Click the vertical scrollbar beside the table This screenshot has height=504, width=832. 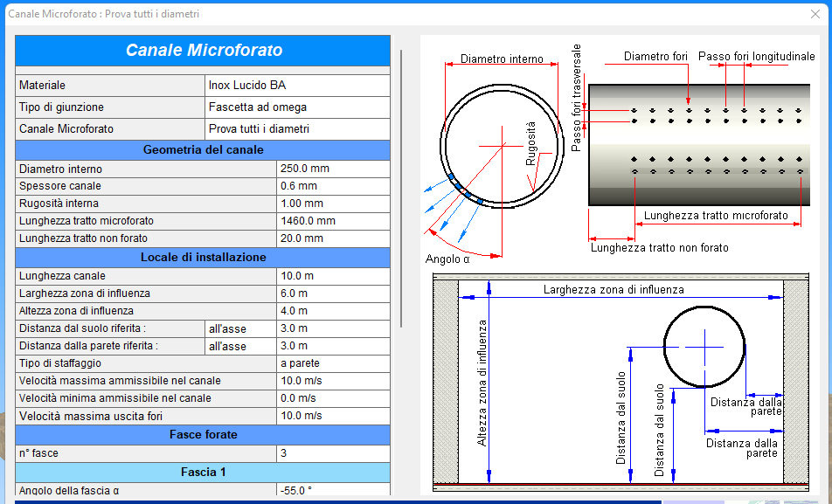401,189
